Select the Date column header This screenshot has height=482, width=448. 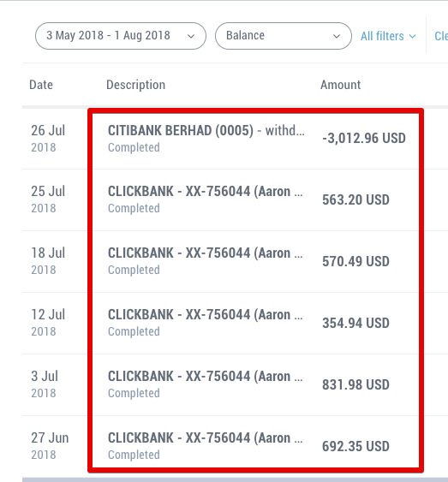[x=41, y=85]
